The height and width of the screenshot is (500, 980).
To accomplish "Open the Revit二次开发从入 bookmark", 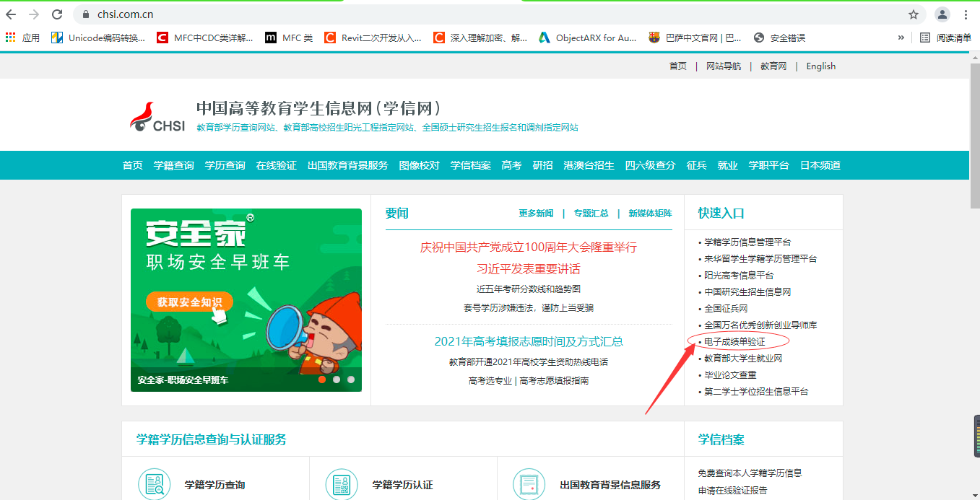I will click(x=373, y=38).
